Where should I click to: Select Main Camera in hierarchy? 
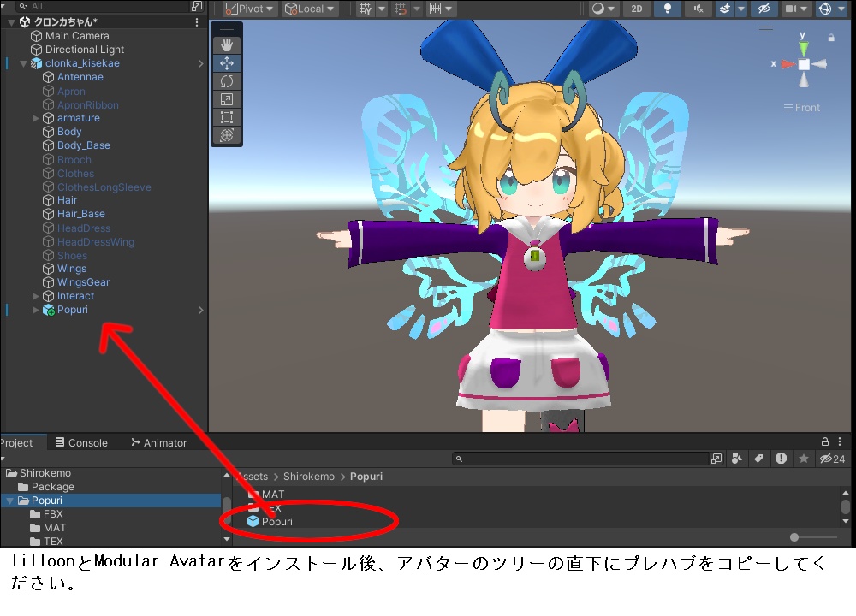tap(77, 35)
